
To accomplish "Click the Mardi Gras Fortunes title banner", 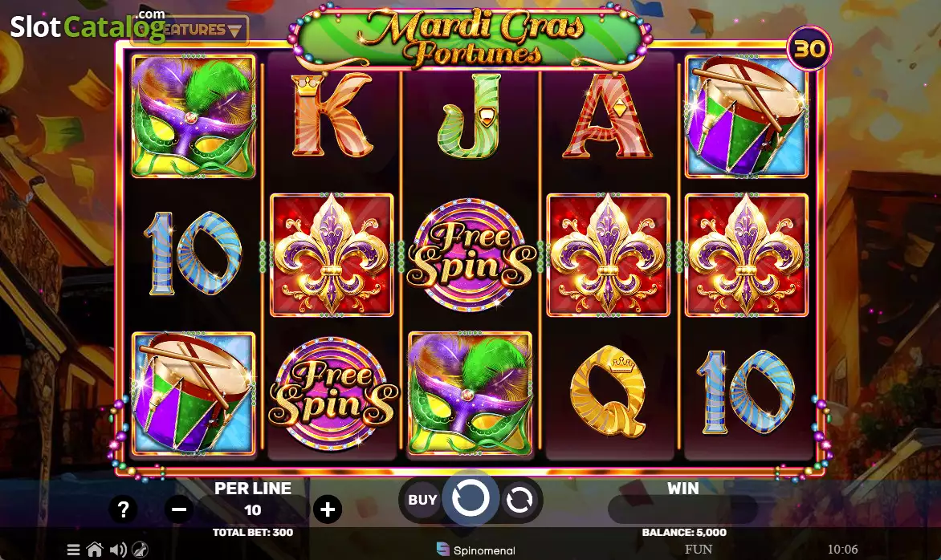I will (470, 37).
